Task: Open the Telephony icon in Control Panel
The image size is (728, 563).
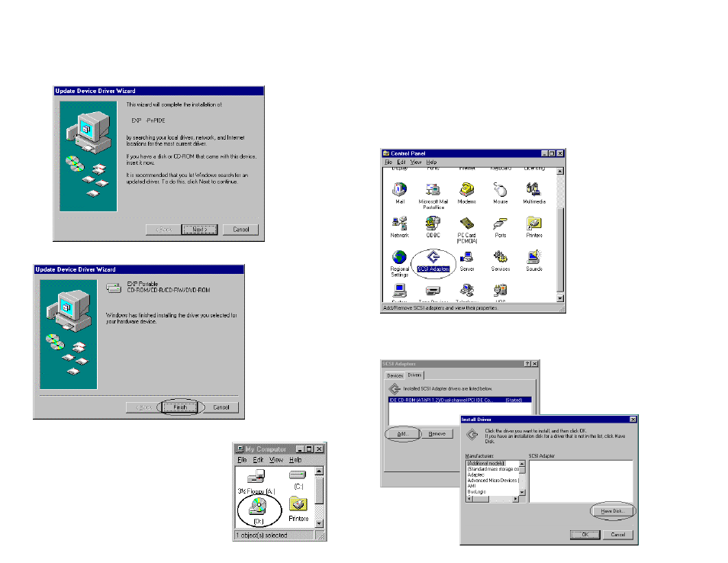Action: pos(466,291)
